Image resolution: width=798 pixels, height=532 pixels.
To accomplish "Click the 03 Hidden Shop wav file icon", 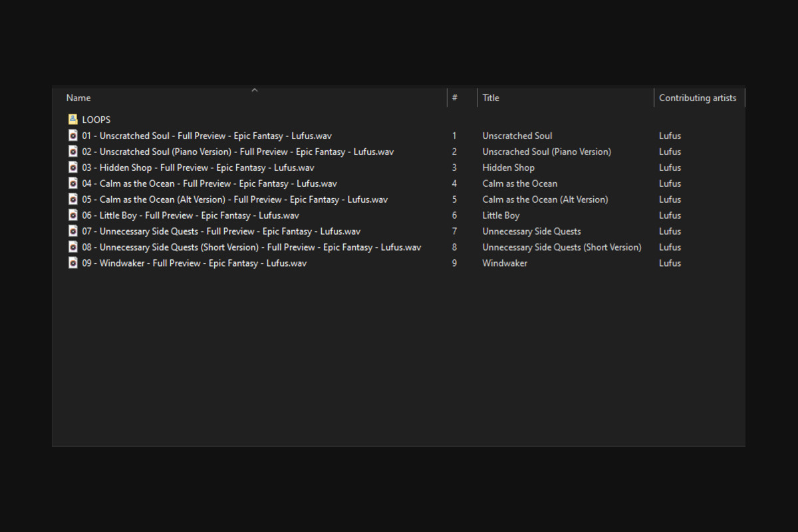I will pos(73,168).
